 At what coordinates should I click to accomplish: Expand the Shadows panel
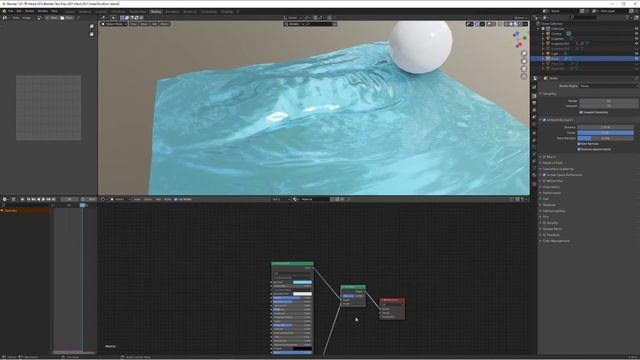coord(548,205)
